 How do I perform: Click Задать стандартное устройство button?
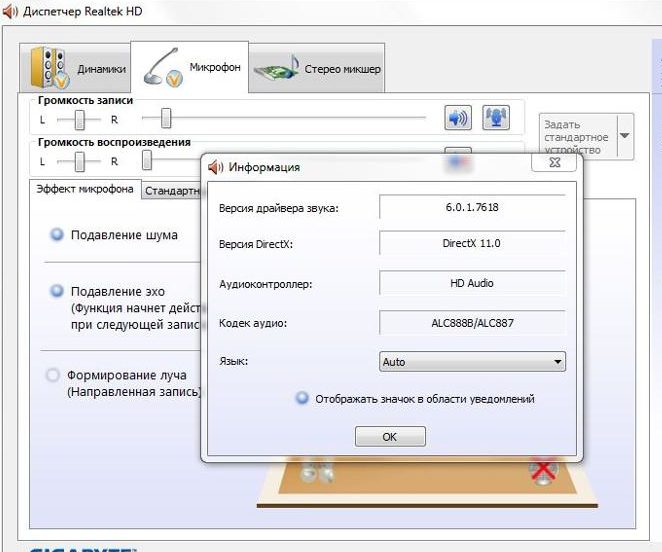pyautogui.click(x=578, y=136)
